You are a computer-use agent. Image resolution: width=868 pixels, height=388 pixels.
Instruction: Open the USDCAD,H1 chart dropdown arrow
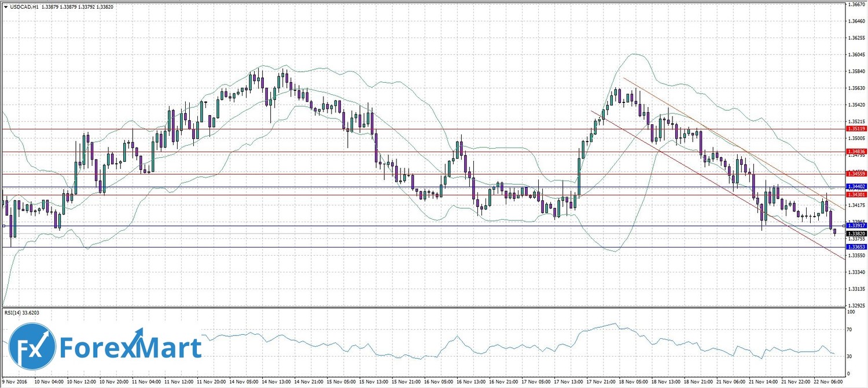point(5,6)
